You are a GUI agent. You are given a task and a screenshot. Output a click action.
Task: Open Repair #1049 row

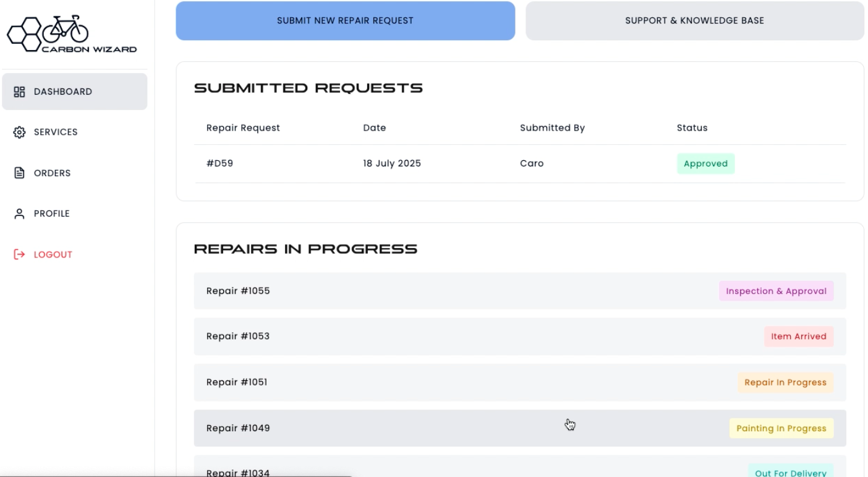pos(238,428)
